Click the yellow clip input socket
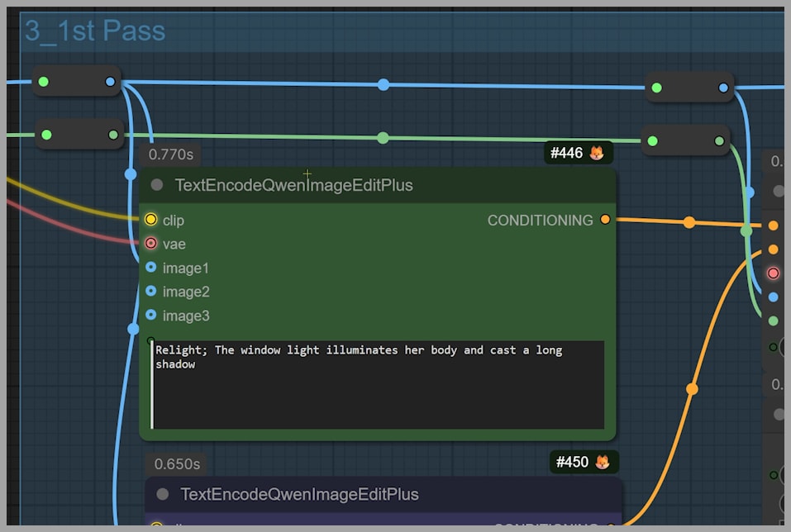Screen dimensions: 791x532 click(x=150, y=220)
